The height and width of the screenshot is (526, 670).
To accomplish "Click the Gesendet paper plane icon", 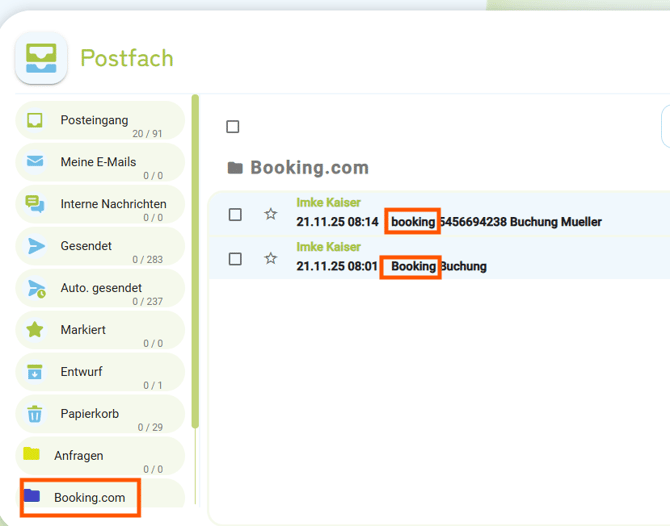I will pyautogui.click(x=36, y=246).
